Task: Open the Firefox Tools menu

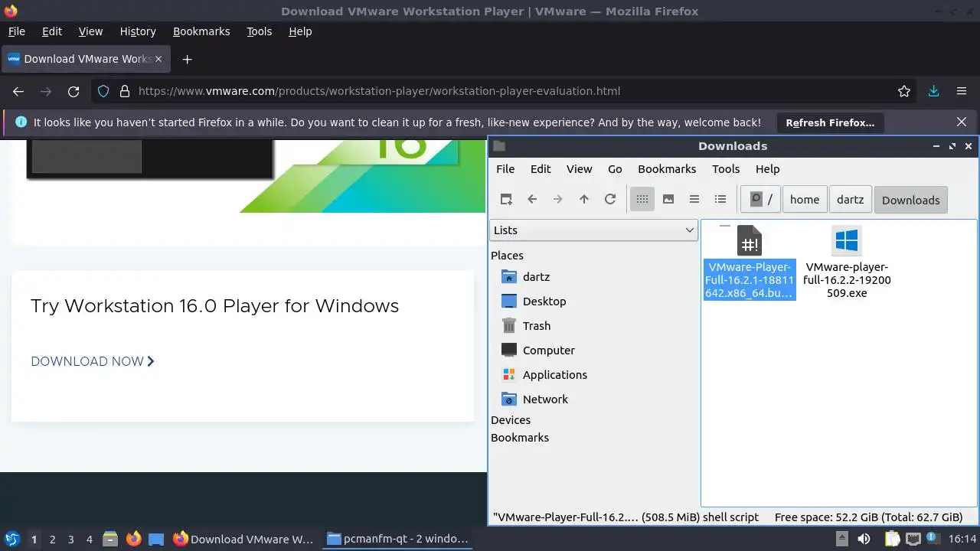Action: [x=260, y=31]
